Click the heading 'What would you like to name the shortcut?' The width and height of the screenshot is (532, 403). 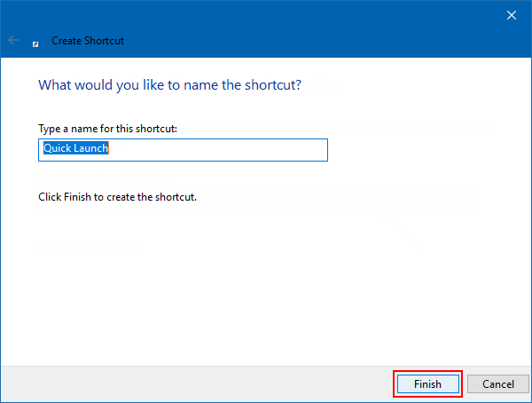click(169, 85)
